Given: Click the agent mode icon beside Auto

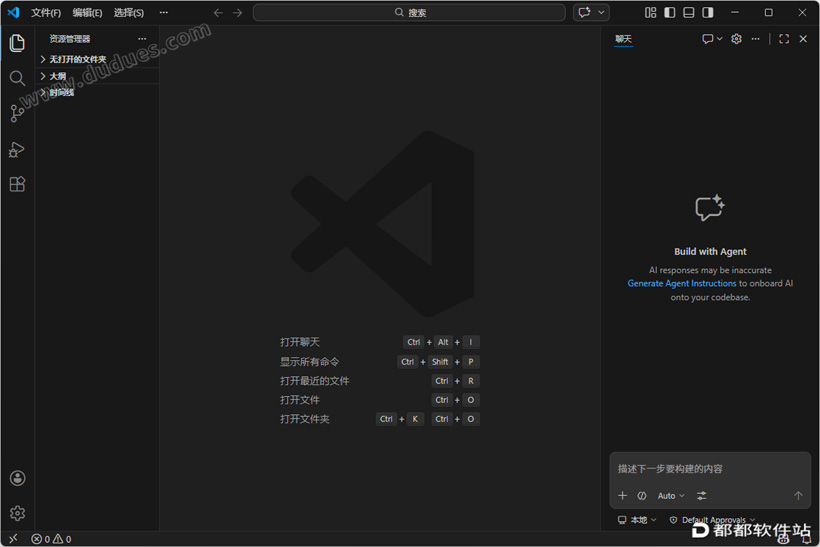Looking at the screenshot, I should click(x=642, y=496).
